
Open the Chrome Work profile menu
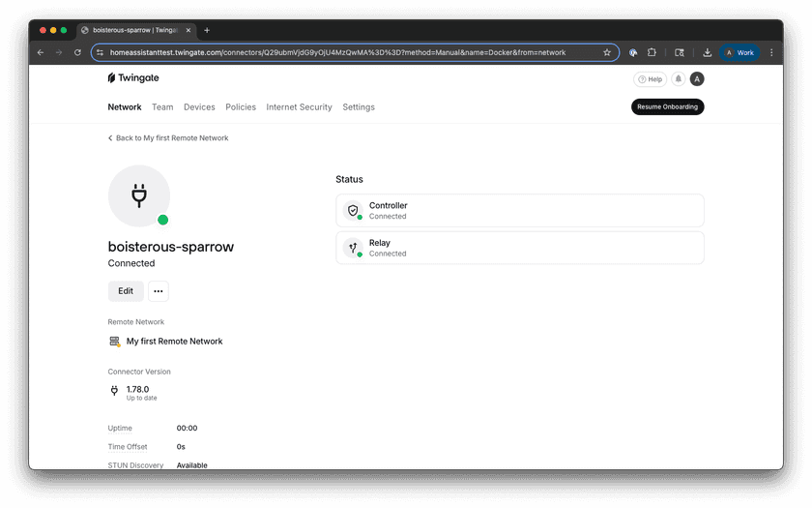pyautogui.click(x=739, y=52)
